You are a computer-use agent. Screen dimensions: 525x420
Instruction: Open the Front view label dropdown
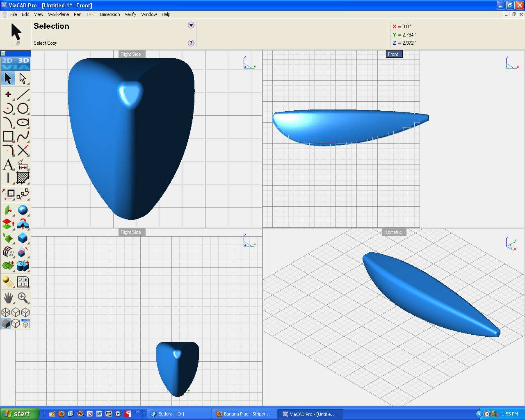[393, 54]
